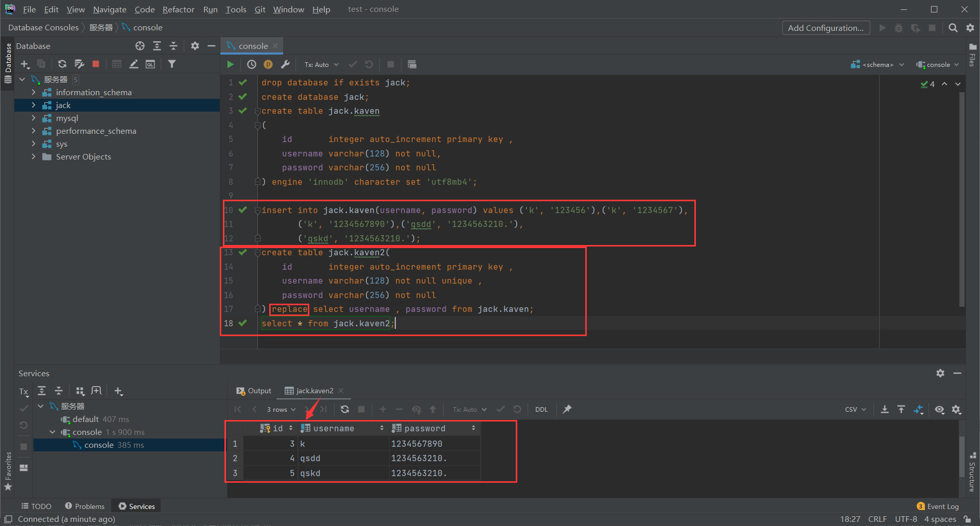Open services in a new tab icon
This screenshot has width=980, height=526.
click(96, 391)
